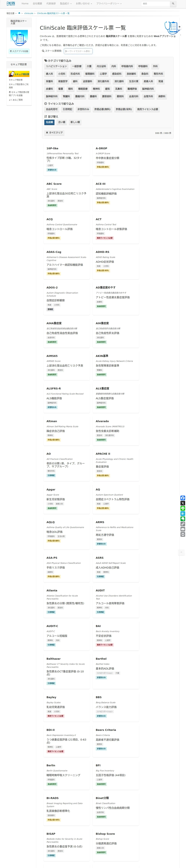Open the ADAS-Cog scale card
The image size is (186, 868).
[x=67, y=263]
